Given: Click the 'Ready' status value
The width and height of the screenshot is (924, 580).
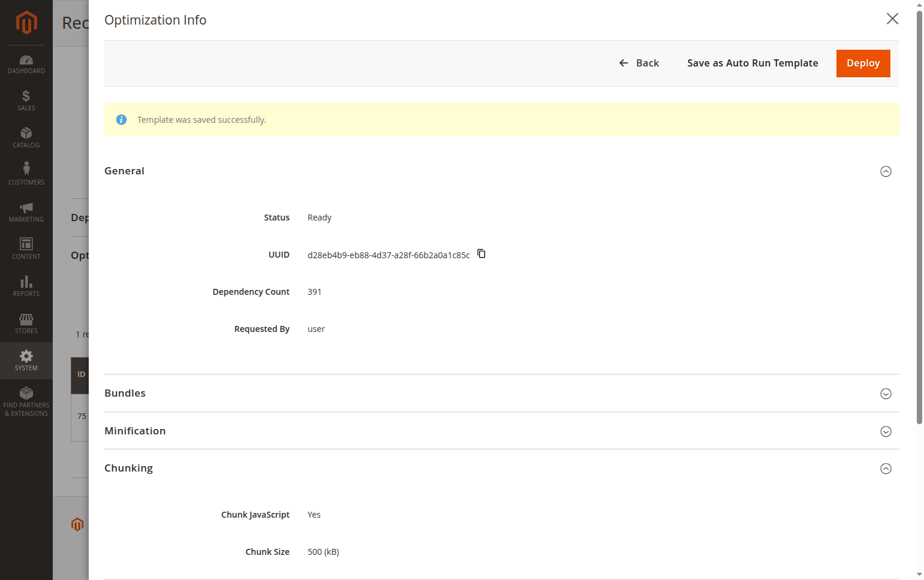Looking at the screenshot, I should pos(320,217).
